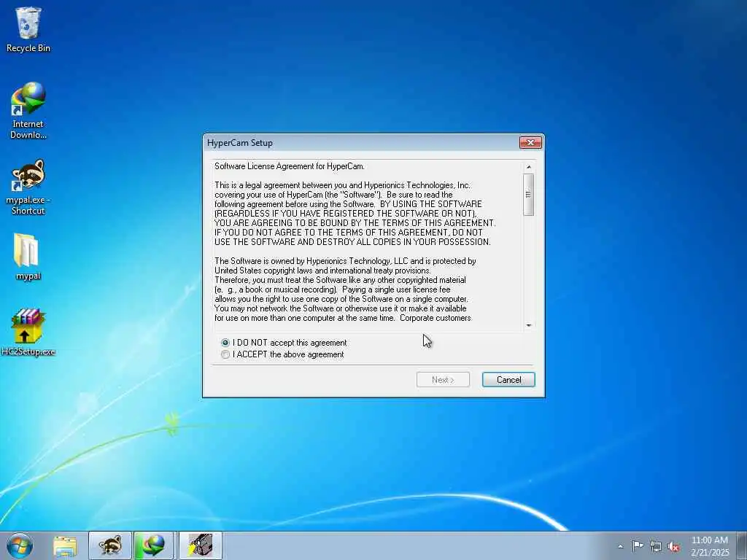Select the HC2Setup.exe installer icon
Viewport: 747px width, 560px height.
[x=28, y=332]
